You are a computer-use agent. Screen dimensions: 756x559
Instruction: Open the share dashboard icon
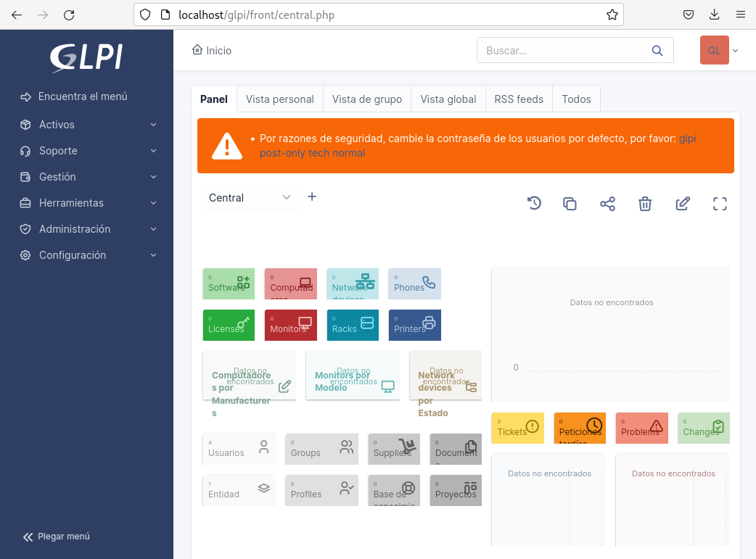tap(607, 204)
